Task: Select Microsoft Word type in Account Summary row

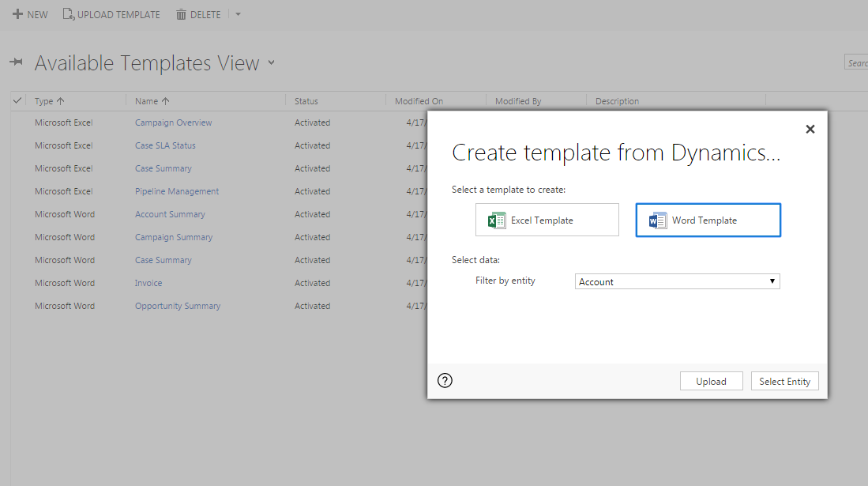Action: pyautogui.click(x=65, y=214)
